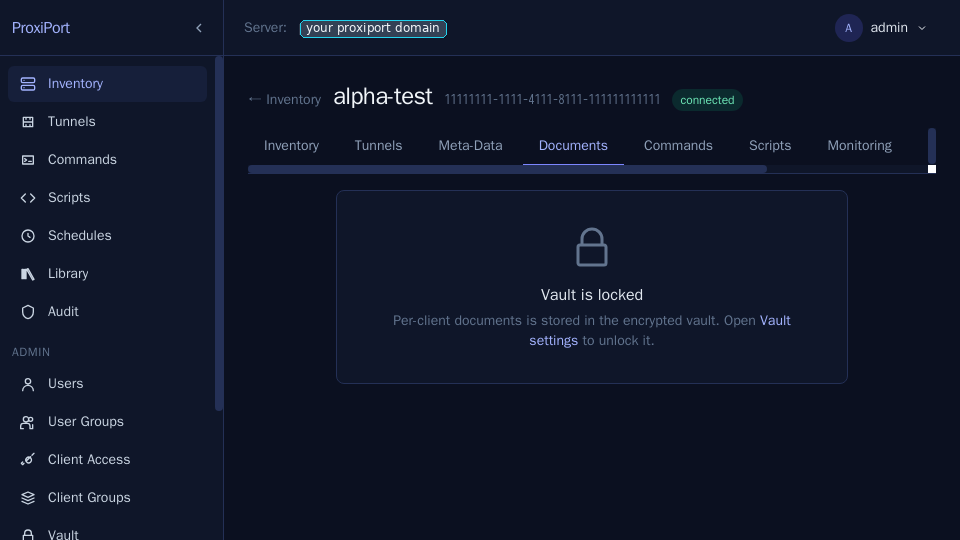Image resolution: width=960 pixels, height=540 pixels.
Task: Switch to the Scripts tab of alpha-test
Action: [x=770, y=146]
